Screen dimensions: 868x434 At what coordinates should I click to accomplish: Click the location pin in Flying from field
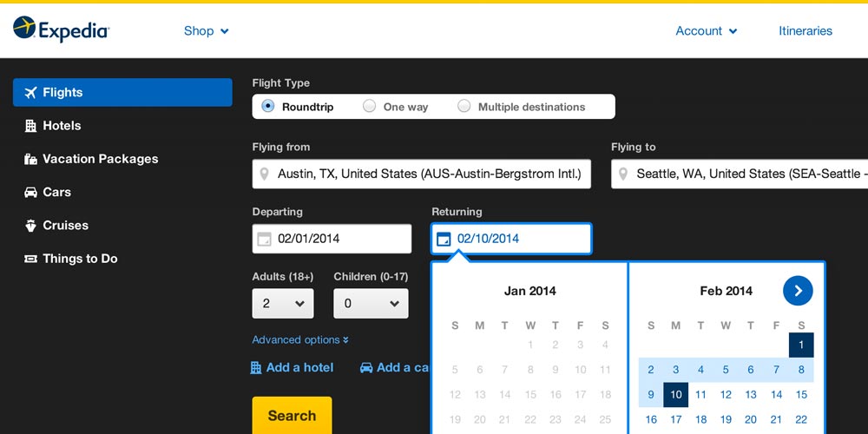click(x=265, y=174)
